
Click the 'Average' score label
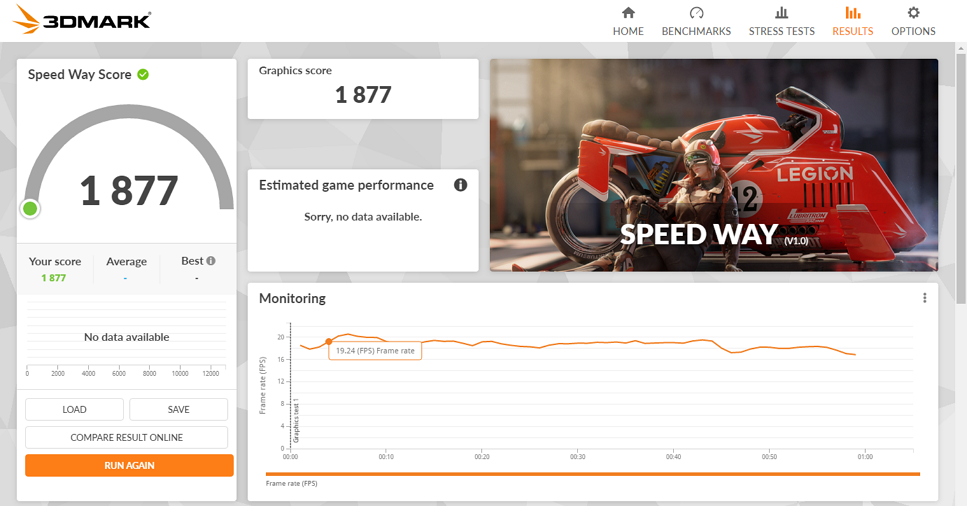(126, 262)
